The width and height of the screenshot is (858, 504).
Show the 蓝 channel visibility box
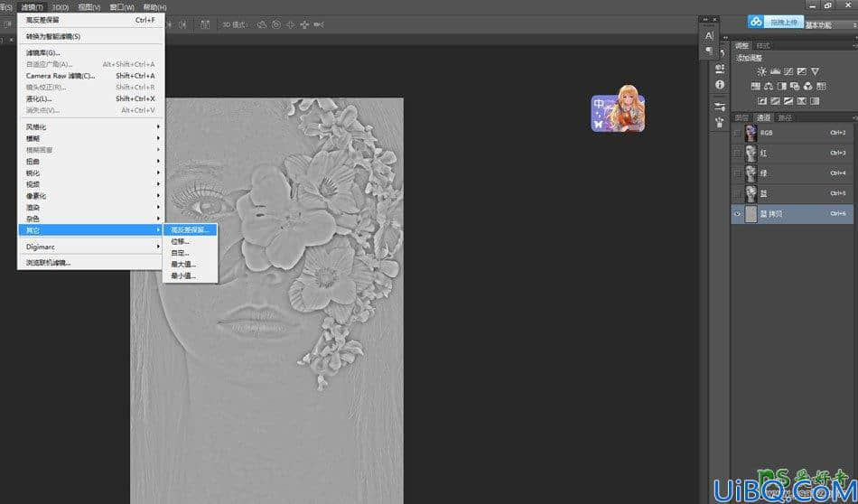tap(737, 193)
